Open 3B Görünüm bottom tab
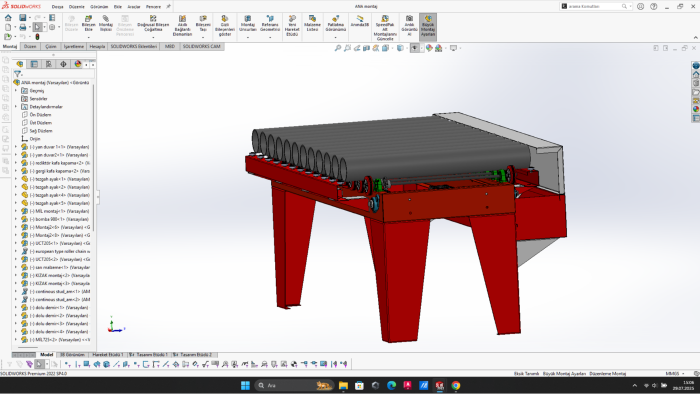This screenshot has width=700, height=394. (72, 355)
